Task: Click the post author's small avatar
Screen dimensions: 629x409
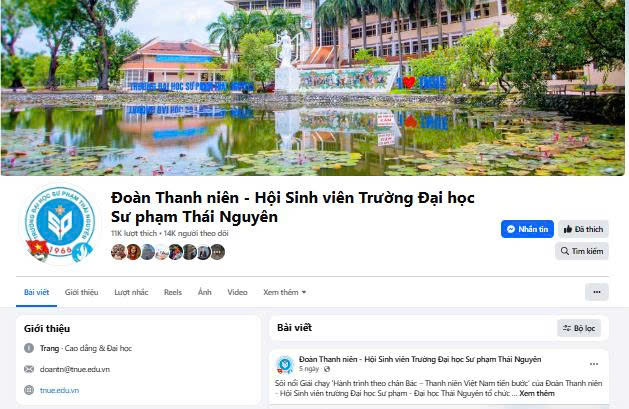Action: pyautogui.click(x=285, y=364)
